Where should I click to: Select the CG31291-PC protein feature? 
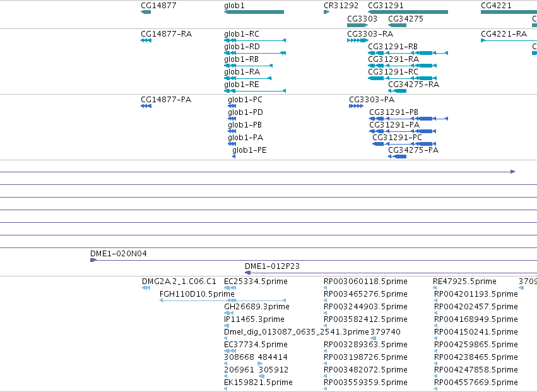(404, 144)
